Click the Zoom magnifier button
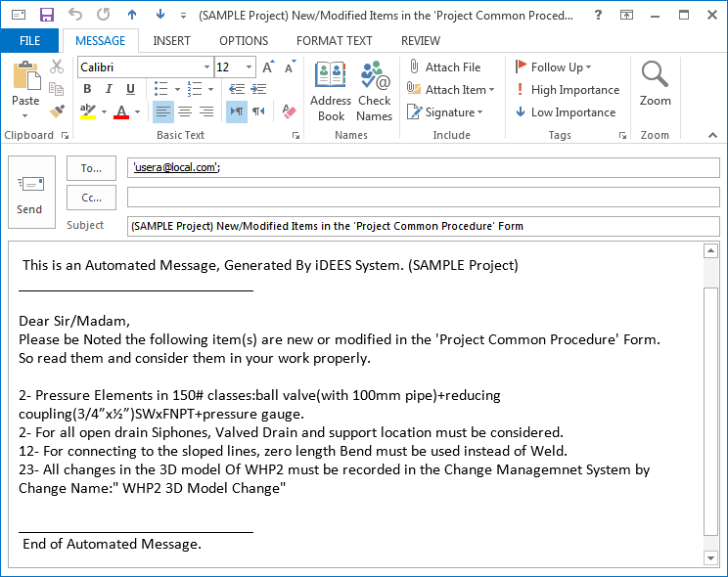 coord(656,83)
